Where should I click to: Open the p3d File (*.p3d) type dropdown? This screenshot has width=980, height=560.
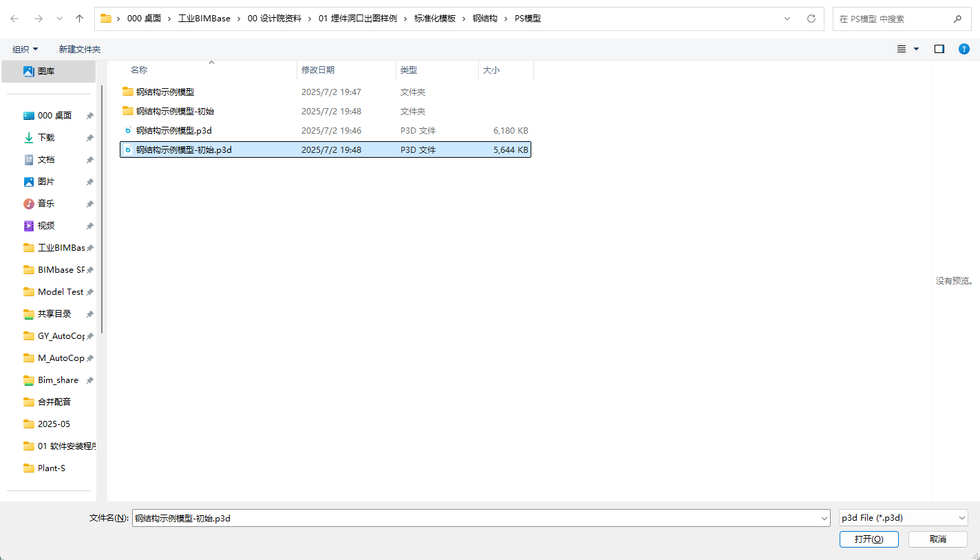[x=904, y=518]
